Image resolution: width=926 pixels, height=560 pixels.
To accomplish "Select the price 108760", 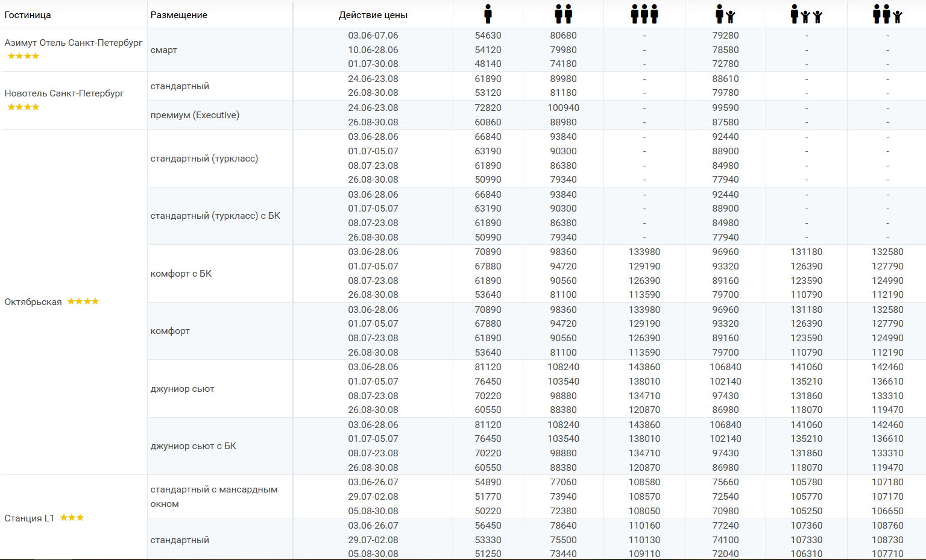I will [x=887, y=526].
